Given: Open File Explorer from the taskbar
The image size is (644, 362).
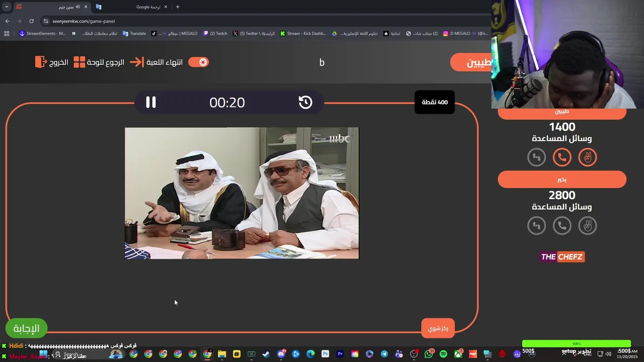Looking at the screenshot, I should 222,354.
